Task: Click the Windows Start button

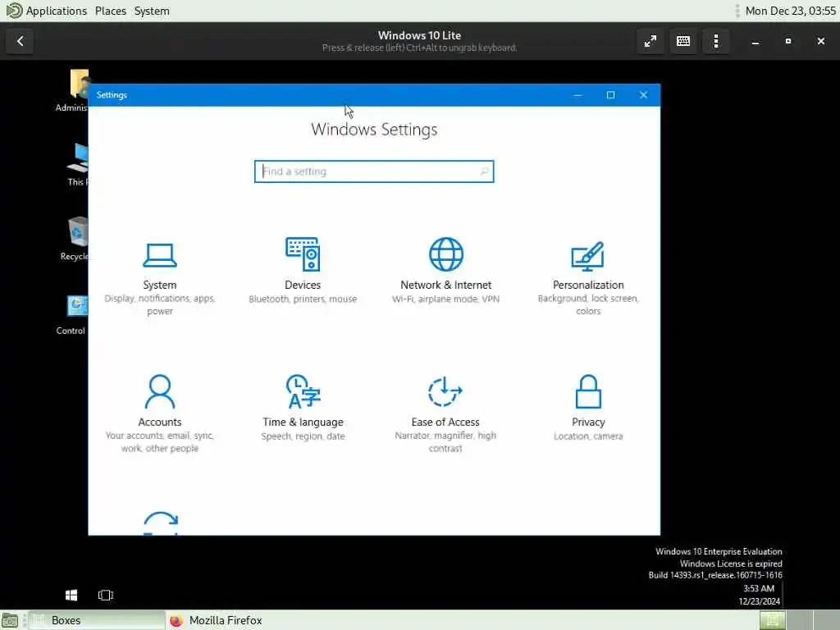Action: coord(71,596)
